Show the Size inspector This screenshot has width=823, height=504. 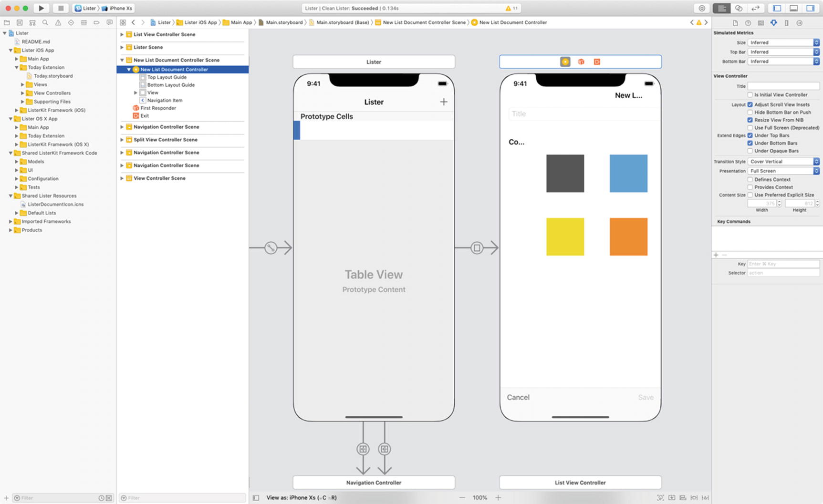[x=786, y=23]
